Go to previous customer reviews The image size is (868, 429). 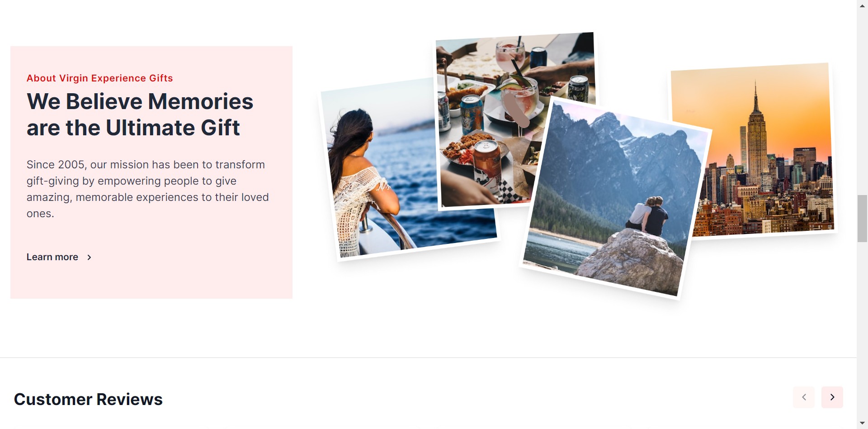[x=804, y=397]
